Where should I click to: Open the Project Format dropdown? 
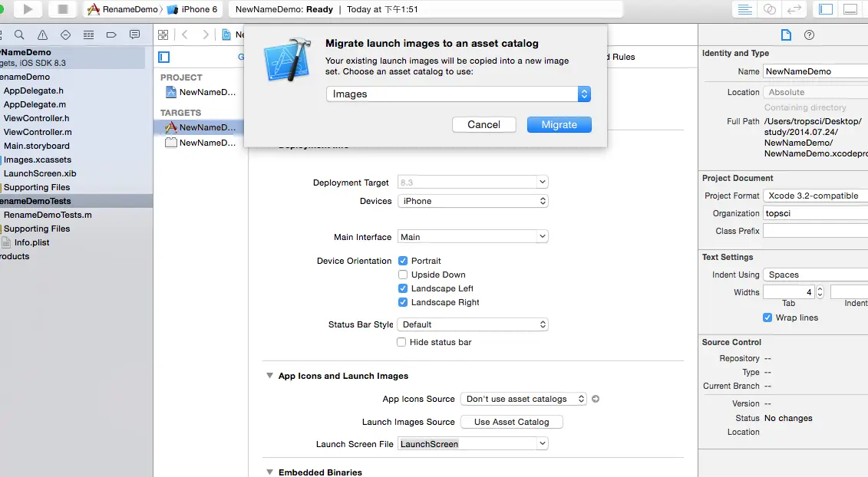click(815, 196)
